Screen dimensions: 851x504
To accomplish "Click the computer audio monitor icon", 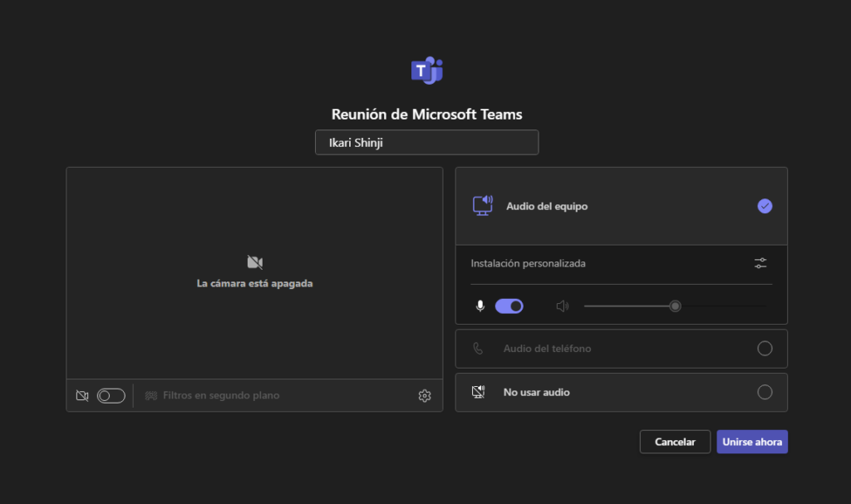I will [x=483, y=206].
